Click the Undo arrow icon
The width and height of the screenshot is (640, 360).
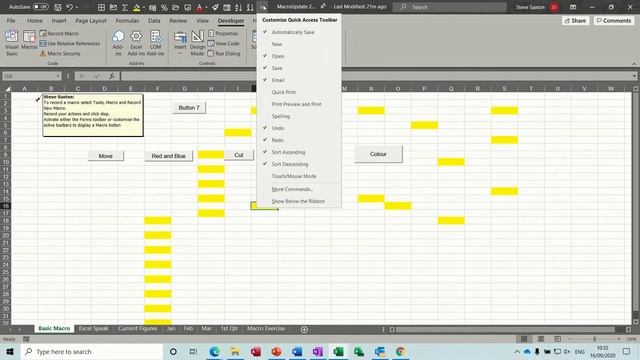[x=70, y=7]
